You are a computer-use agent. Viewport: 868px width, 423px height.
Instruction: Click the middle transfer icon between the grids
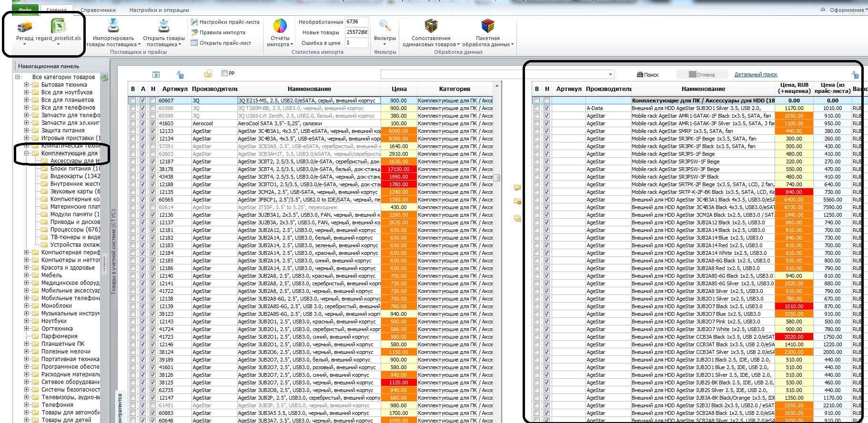pos(517,202)
